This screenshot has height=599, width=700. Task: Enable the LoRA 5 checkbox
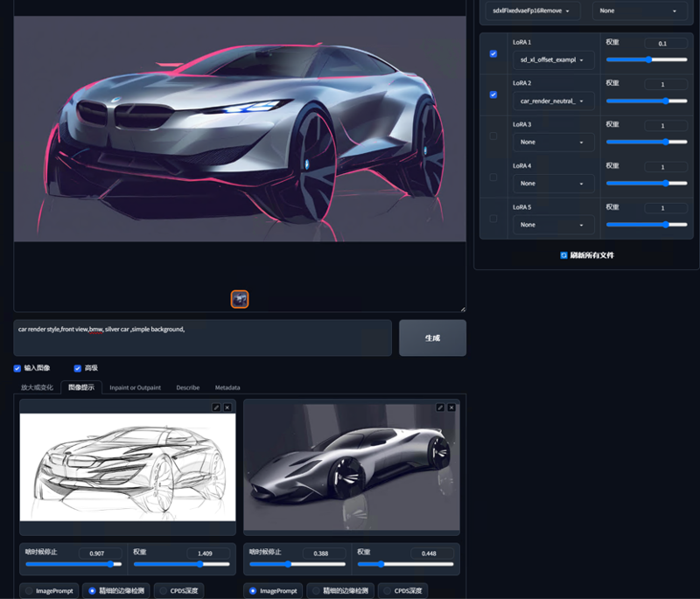click(x=493, y=219)
